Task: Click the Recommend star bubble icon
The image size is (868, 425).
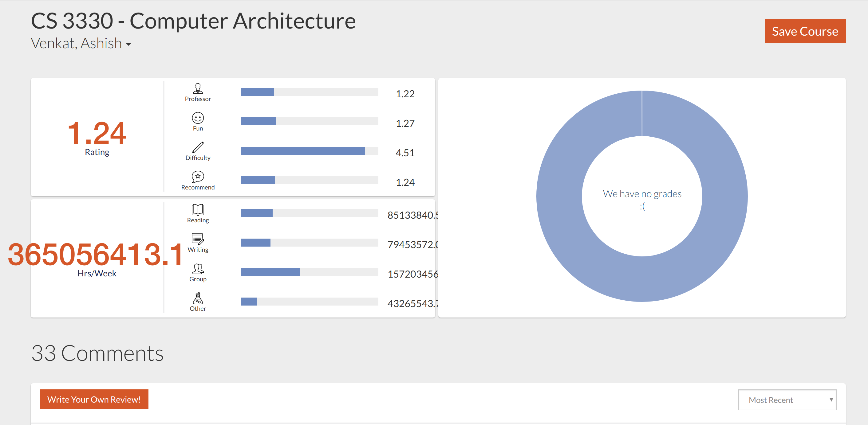Action: pos(198,177)
